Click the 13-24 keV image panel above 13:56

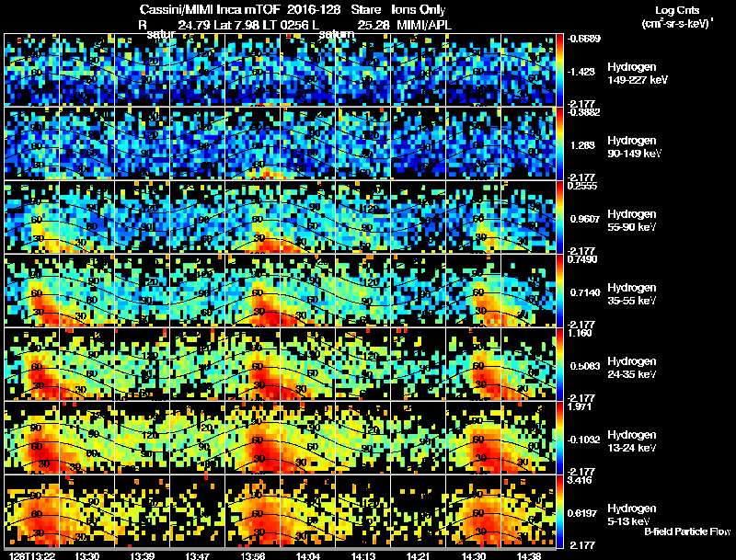252,438
